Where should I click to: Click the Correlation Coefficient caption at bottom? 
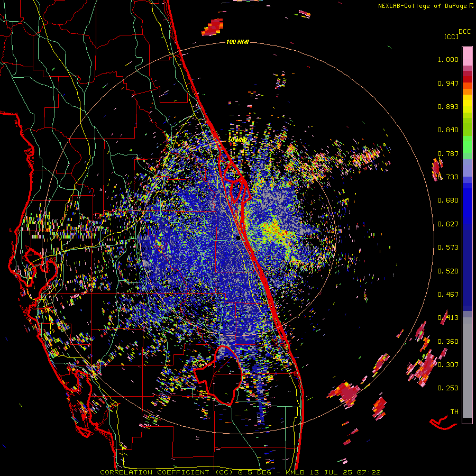point(241,472)
